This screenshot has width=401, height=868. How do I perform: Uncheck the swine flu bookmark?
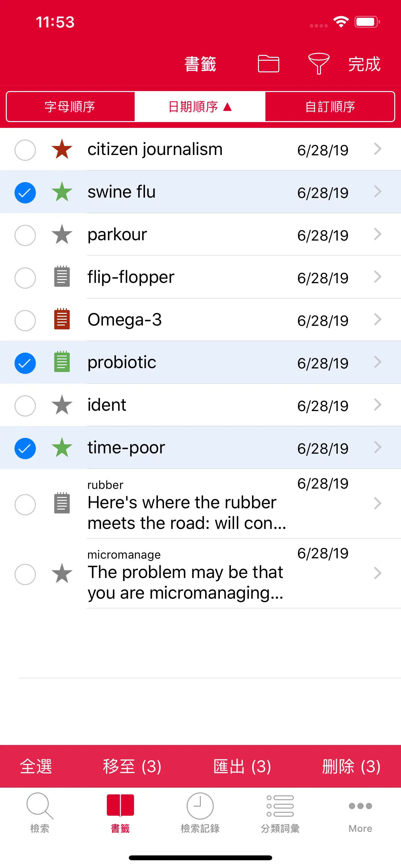[25, 193]
